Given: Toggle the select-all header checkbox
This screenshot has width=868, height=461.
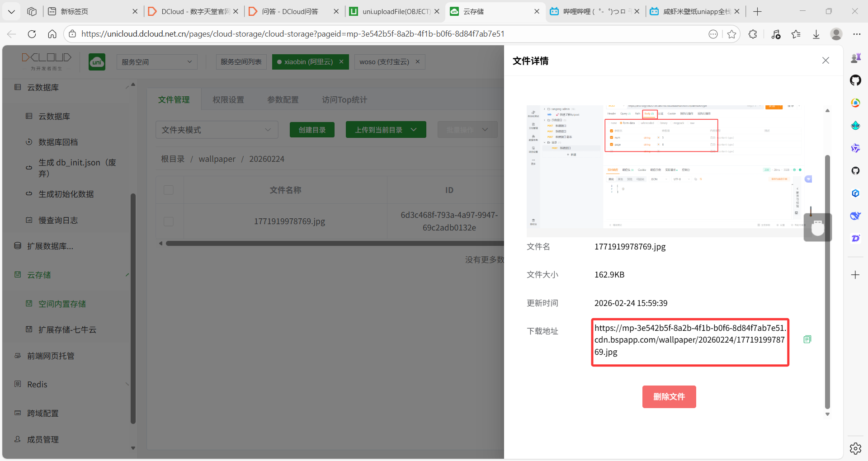Looking at the screenshot, I should tap(169, 190).
